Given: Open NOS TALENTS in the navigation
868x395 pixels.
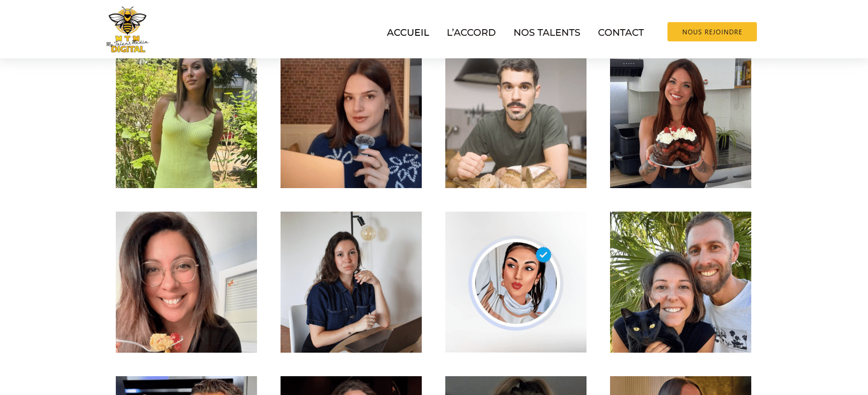Looking at the screenshot, I should tap(547, 32).
